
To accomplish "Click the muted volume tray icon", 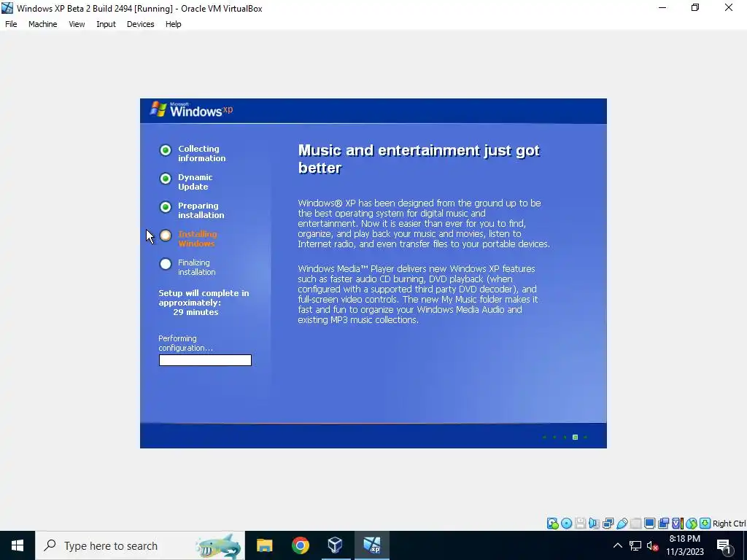I will pyautogui.click(x=653, y=545).
